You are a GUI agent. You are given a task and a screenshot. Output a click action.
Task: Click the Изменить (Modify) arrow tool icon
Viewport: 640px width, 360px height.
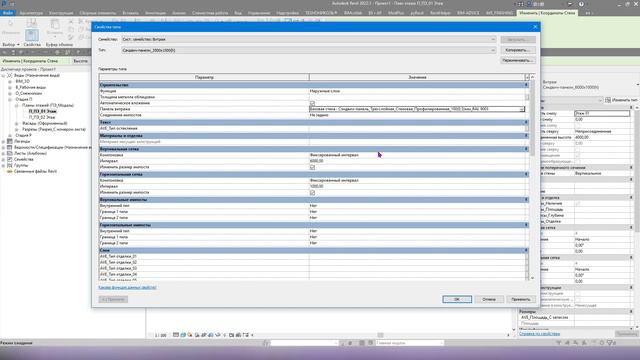[10, 24]
